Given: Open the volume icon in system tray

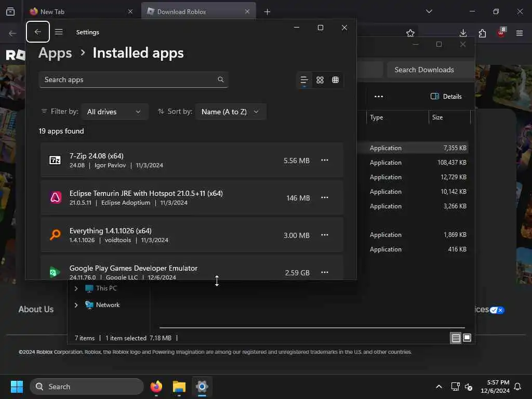Looking at the screenshot, I should coord(469,387).
